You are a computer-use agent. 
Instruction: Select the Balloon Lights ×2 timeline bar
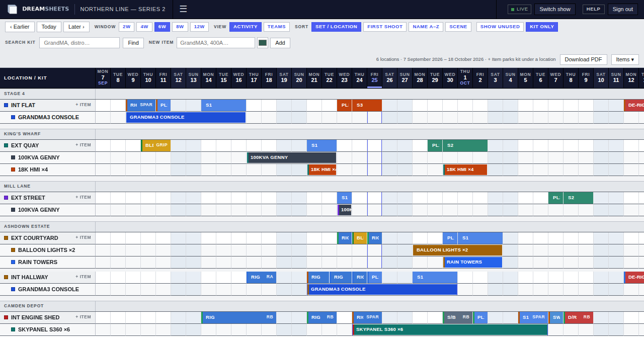(457, 250)
